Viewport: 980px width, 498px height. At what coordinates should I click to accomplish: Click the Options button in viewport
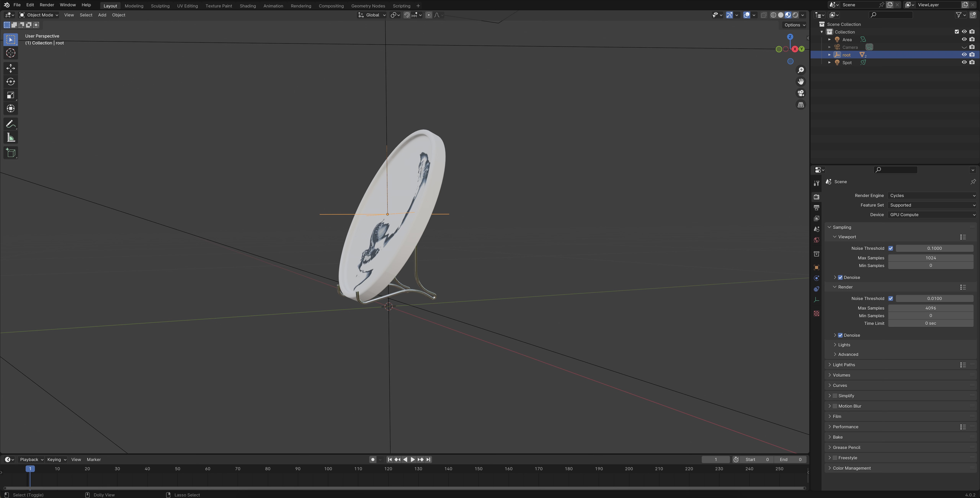click(794, 25)
